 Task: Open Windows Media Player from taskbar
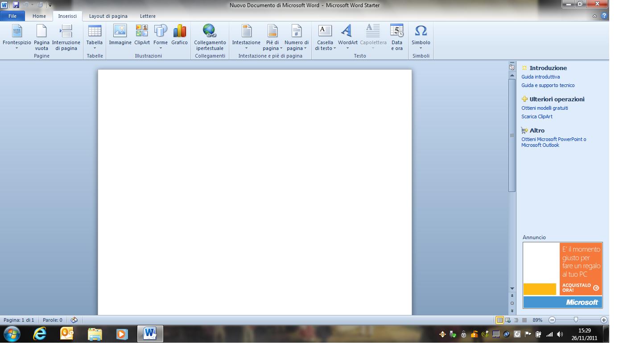tap(122, 334)
